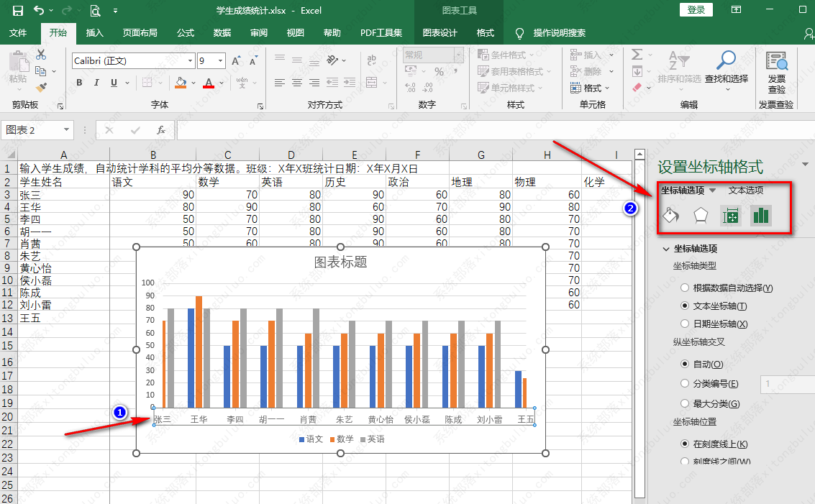Click the Paste button
Viewport: 815px width, 504px height.
[x=18, y=70]
